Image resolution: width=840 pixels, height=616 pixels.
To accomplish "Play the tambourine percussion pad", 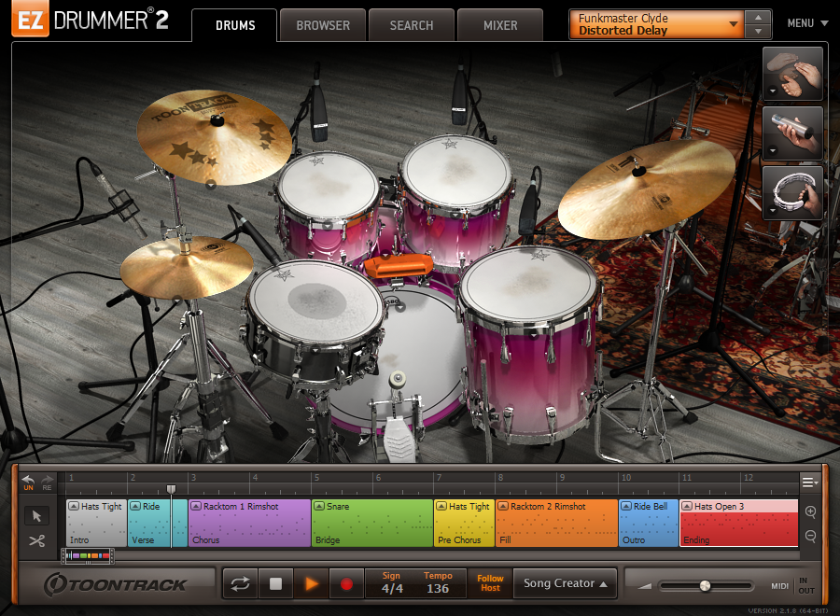I will coord(792,193).
